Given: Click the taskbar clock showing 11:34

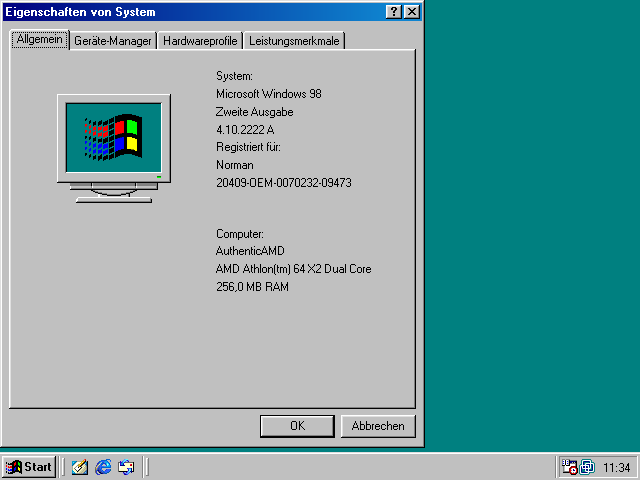Looking at the screenshot, I should tap(617, 467).
